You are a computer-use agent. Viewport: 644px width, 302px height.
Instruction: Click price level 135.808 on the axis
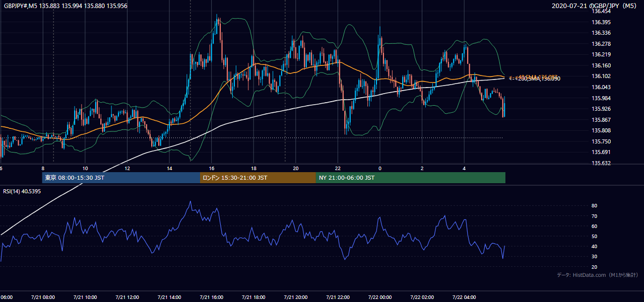[601, 130]
